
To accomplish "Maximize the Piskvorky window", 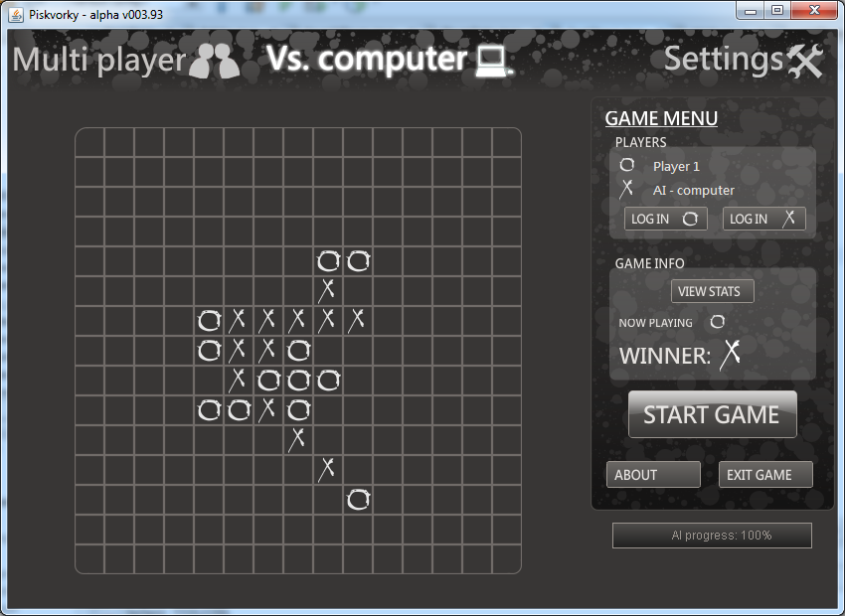I will point(777,10).
